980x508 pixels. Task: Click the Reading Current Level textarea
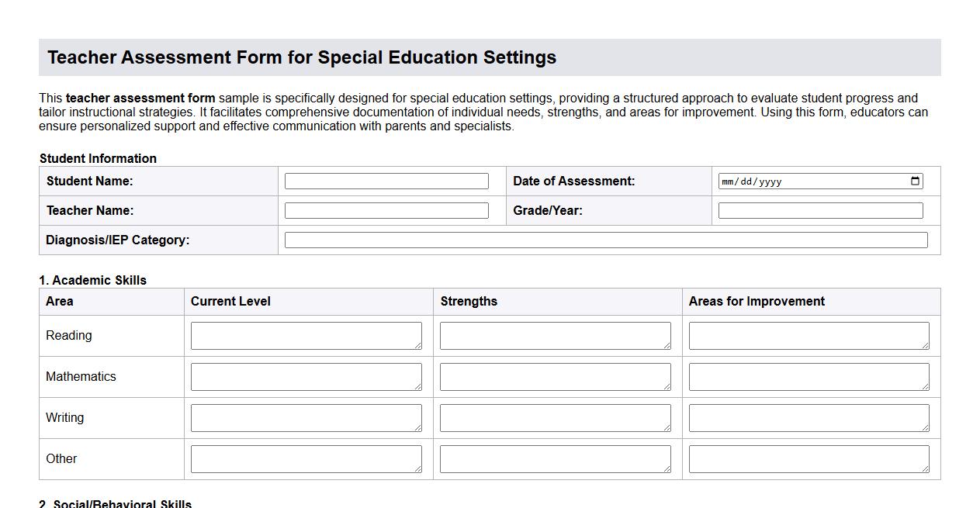305,335
